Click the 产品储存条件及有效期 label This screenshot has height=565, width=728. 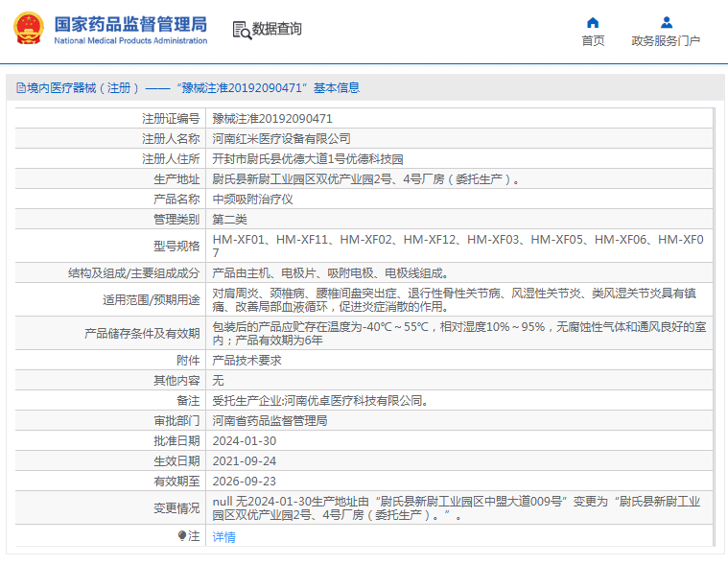pyautogui.click(x=142, y=333)
